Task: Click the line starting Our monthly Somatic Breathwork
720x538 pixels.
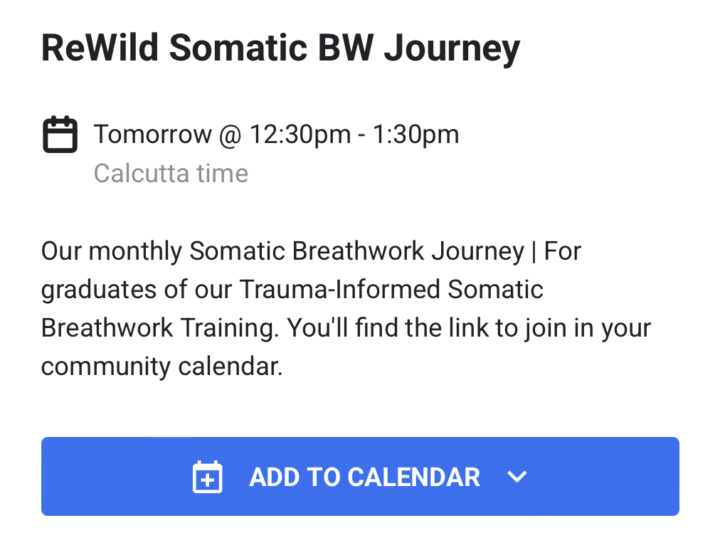Action: [311, 252]
